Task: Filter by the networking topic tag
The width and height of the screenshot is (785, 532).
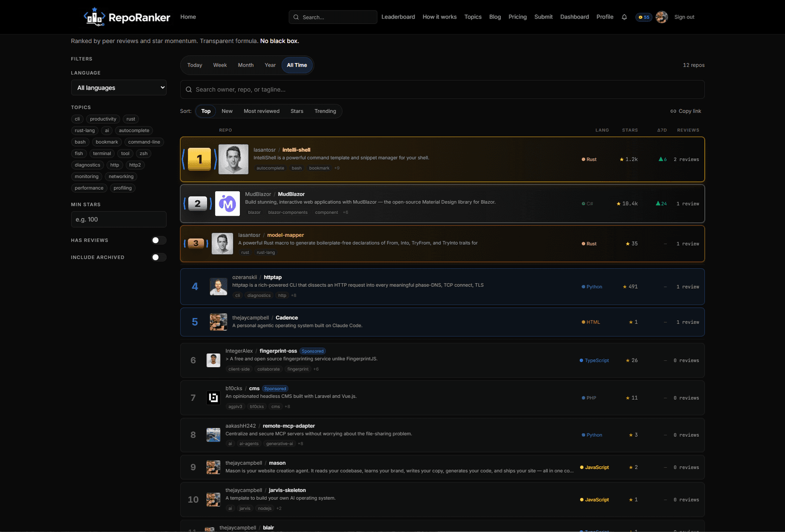Action: [x=121, y=176]
